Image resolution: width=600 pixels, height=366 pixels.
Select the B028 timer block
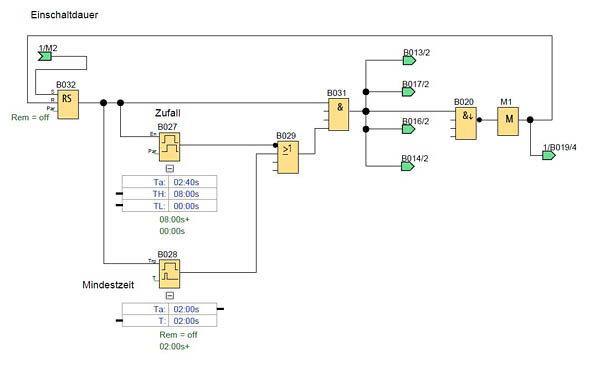tap(170, 274)
